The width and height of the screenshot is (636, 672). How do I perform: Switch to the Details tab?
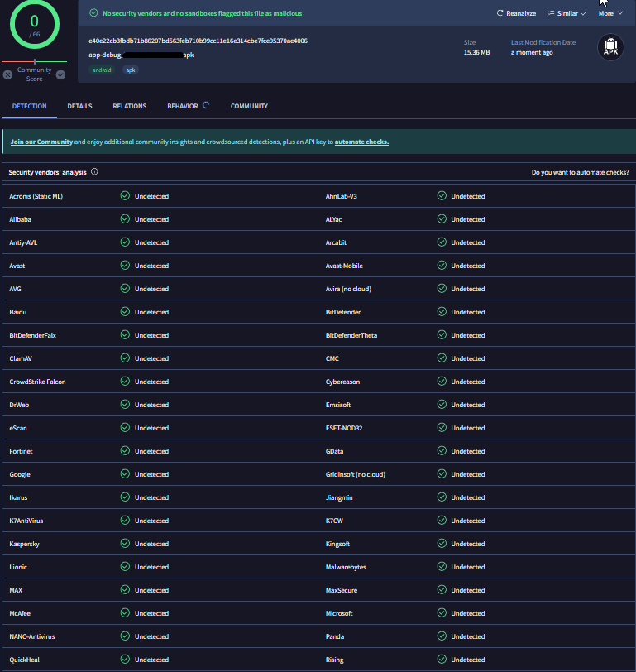79,106
